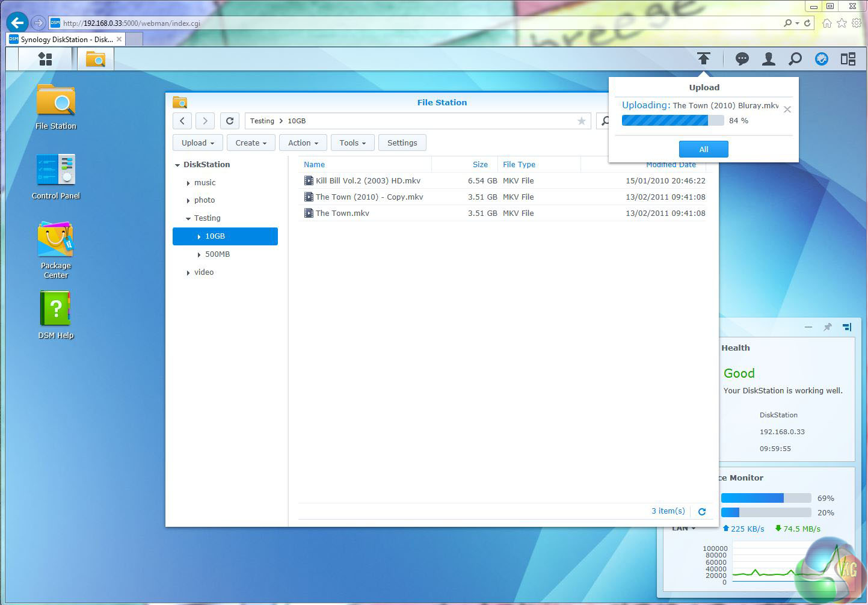Click the Settings button
Screen dimensions: 868x605
(x=402, y=143)
